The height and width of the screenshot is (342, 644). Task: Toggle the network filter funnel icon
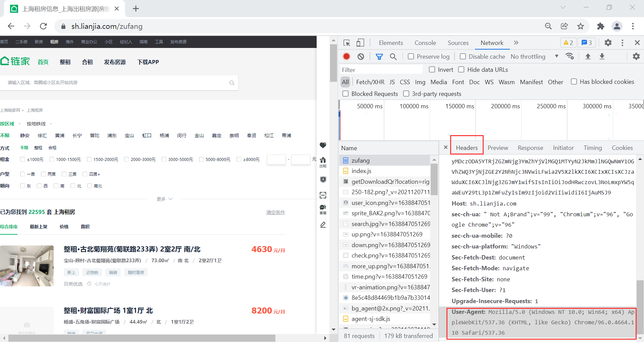[379, 57]
